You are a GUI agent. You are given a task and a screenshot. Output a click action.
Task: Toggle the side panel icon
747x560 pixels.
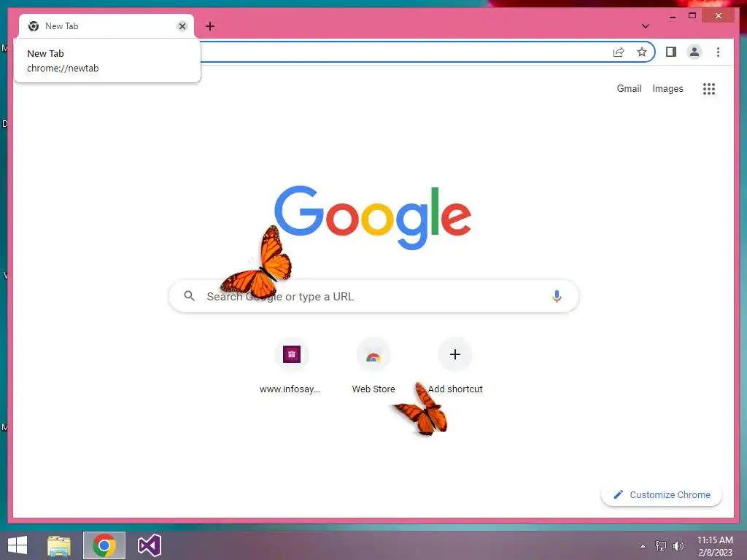pyautogui.click(x=671, y=52)
